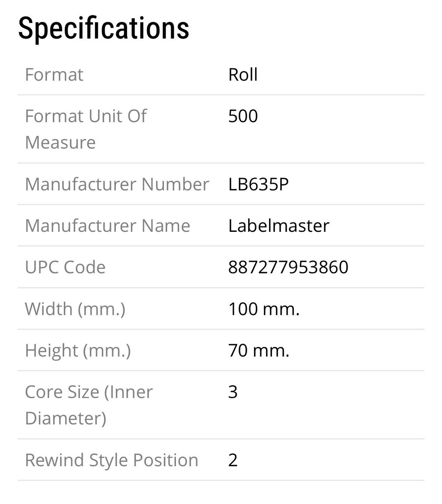This screenshot has width=442, height=504.
Task: Click the Width (mm.) label
Action: (x=75, y=309)
